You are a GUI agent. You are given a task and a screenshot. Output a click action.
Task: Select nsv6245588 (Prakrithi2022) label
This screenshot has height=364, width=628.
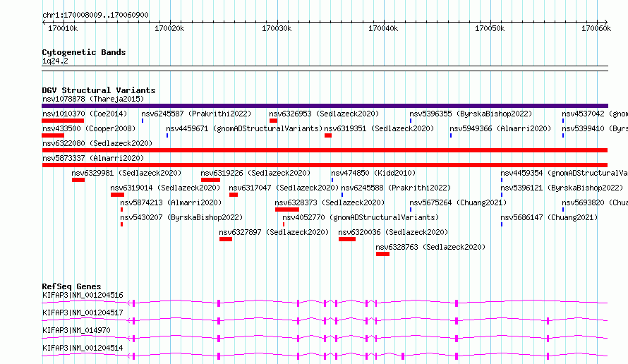click(x=396, y=188)
